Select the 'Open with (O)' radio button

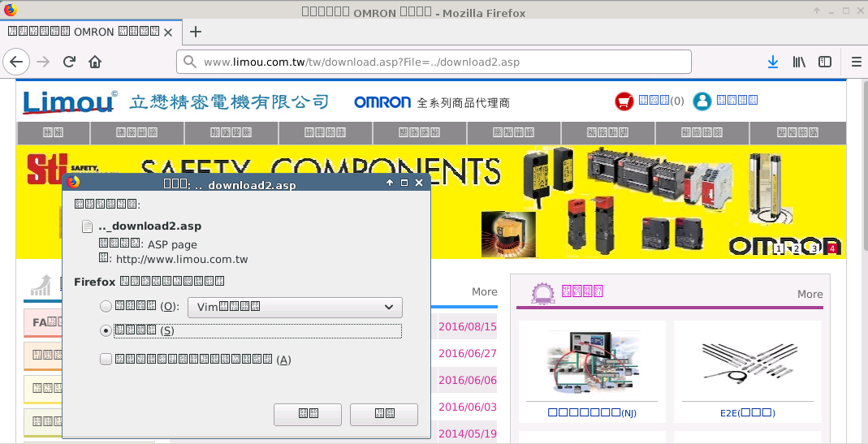pos(106,306)
